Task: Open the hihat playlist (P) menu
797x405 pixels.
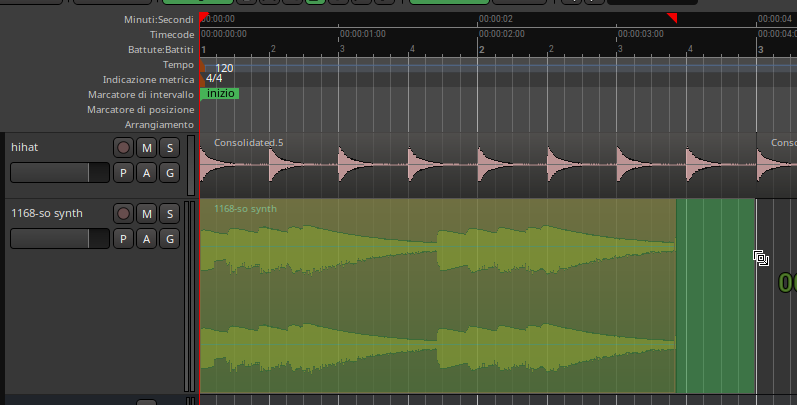Action: tap(123, 173)
